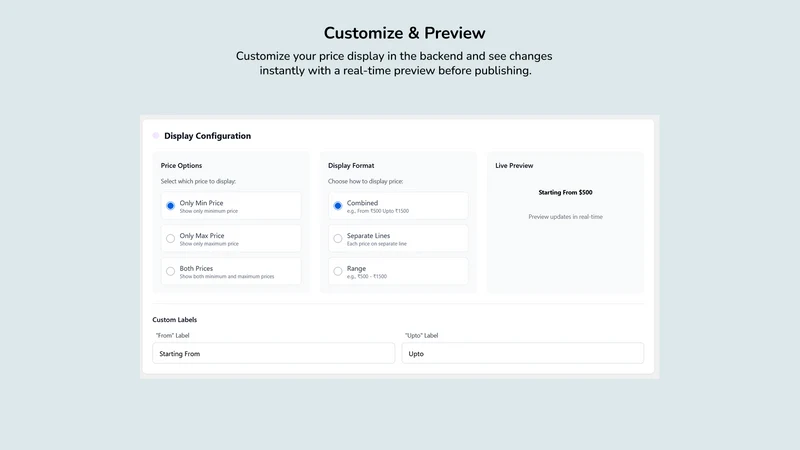Image resolution: width=800 pixels, height=450 pixels.
Task: Select the Only Min Price radio button
Action: pyautogui.click(x=170, y=206)
